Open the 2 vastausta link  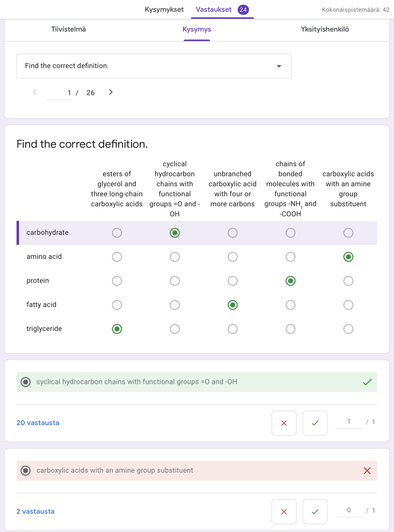coord(35,511)
